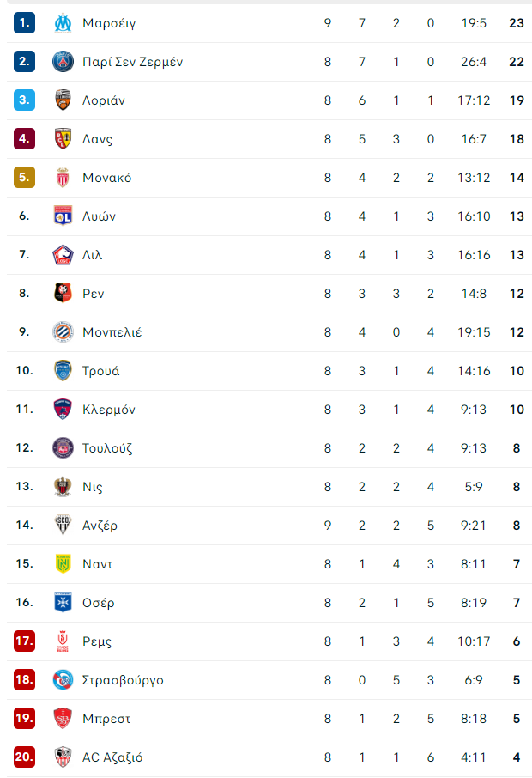Click the Paris Saint-Germain crest icon
Screen dimensions: 532x778
(x=63, y=61)
